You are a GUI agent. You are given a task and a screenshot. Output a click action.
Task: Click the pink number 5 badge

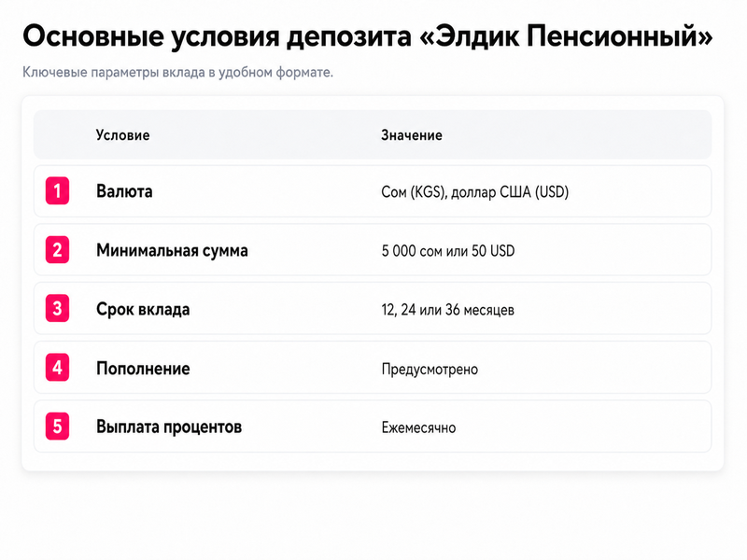point(57,427)
